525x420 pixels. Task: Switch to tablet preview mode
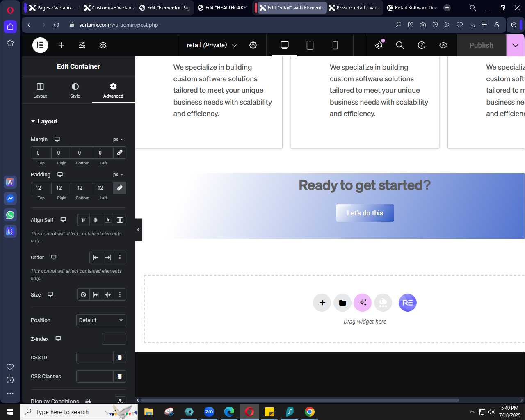point(310,45)
